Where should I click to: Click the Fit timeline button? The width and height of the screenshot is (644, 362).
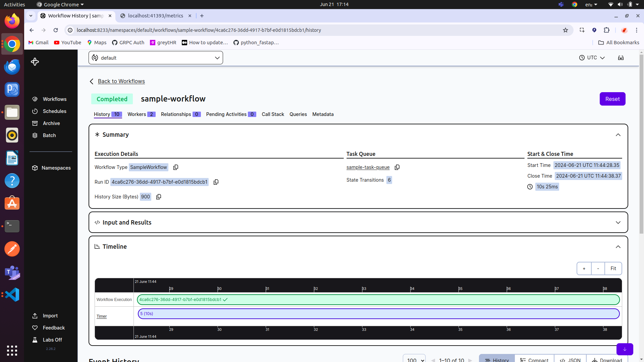pyautogui.click(x=613, y=268)
